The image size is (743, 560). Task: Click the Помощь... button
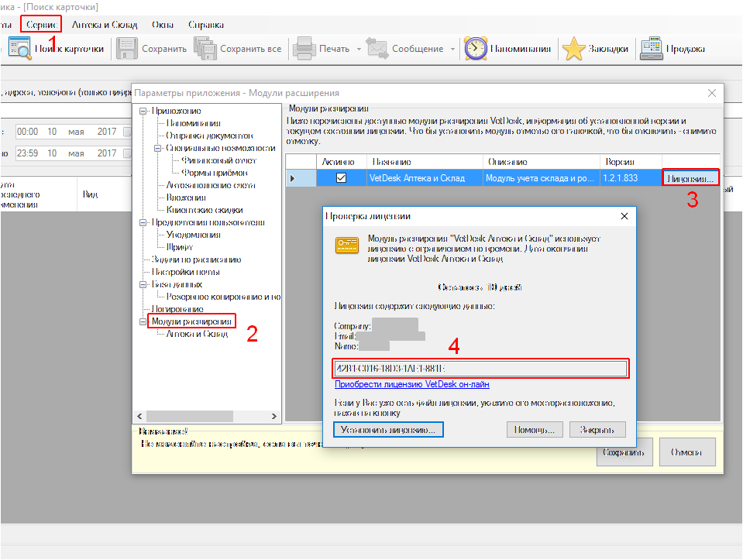point(534,430)
